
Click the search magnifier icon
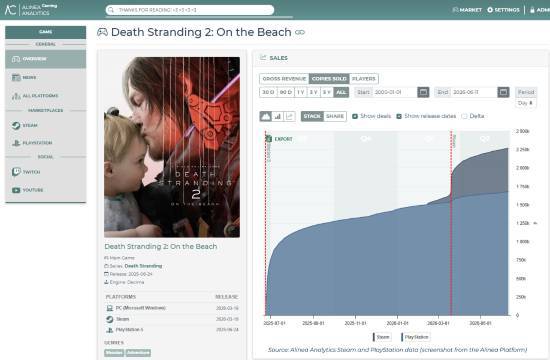[x=111, y=10]
